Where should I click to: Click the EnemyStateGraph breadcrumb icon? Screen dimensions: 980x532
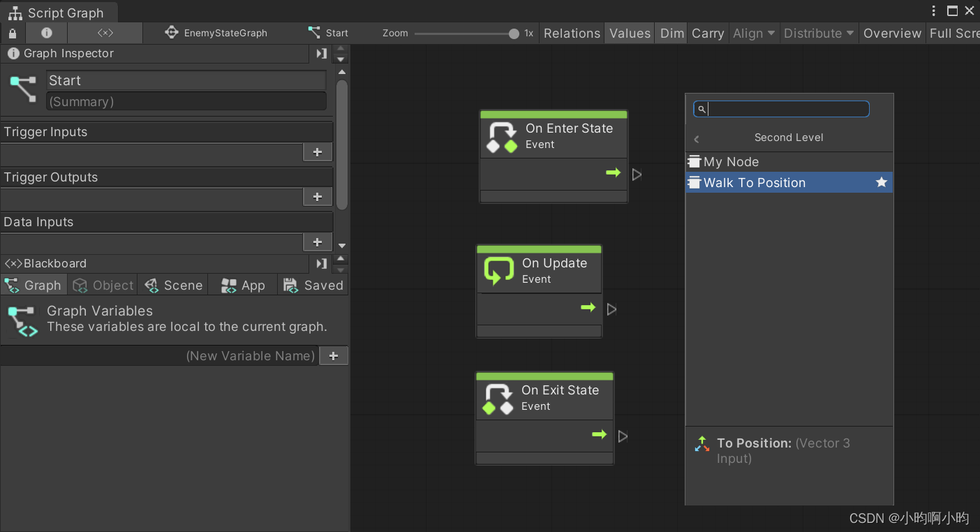coord(171,32)
